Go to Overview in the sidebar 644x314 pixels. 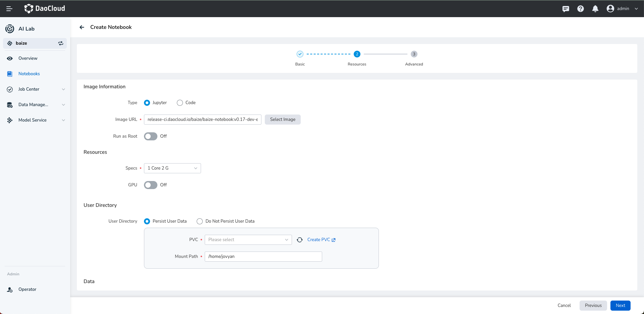[x=28, y=58]
